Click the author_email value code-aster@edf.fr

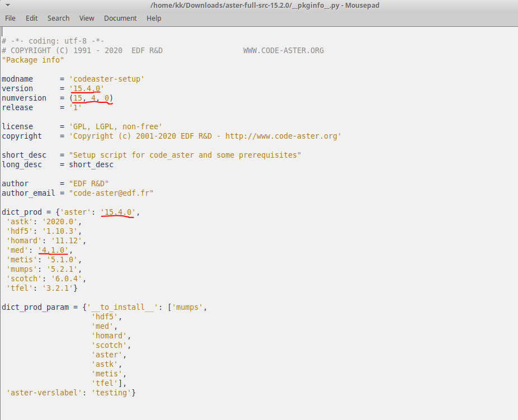pyautogui.click(x=111, y=193)
